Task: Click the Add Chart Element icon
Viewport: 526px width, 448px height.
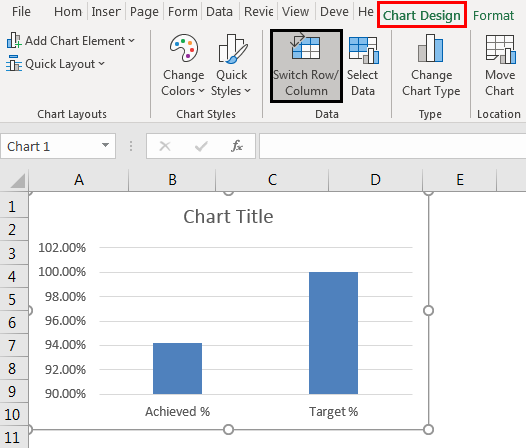Action: click(x=14, y=41)
